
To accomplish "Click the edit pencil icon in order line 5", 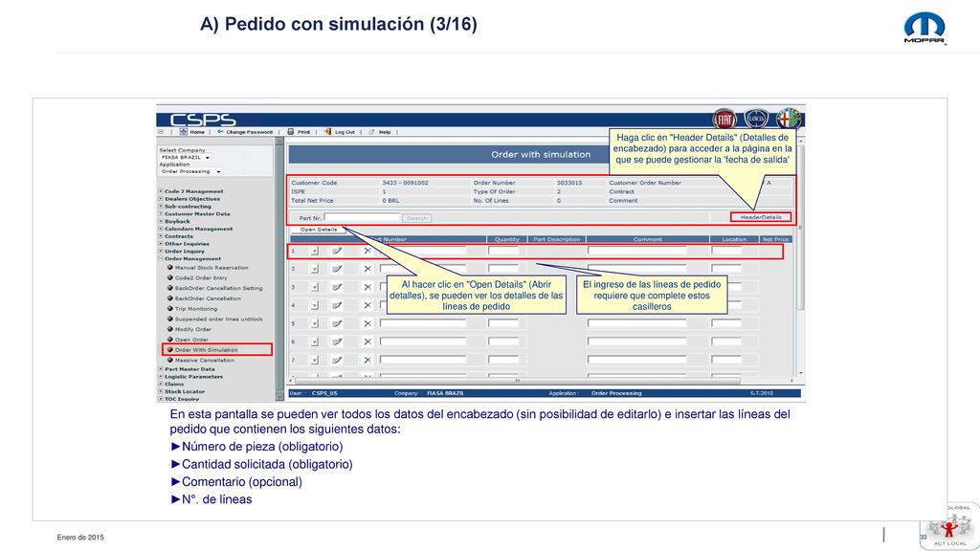I will pyautogui.click(x=337, y=323).
